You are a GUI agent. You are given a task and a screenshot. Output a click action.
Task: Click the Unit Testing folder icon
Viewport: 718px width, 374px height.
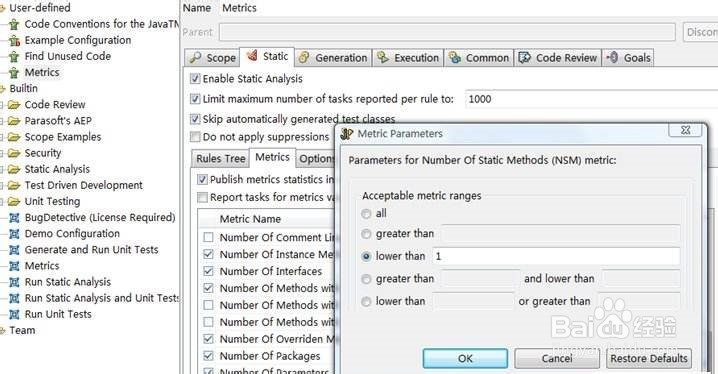[14, 201]
